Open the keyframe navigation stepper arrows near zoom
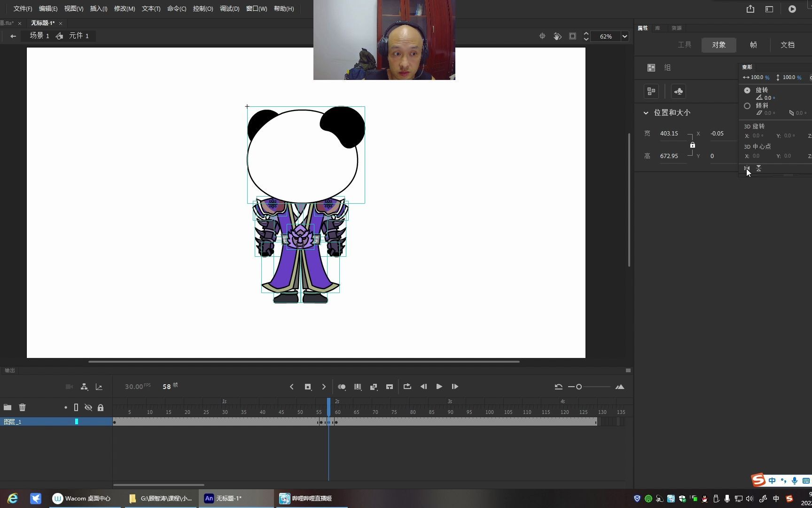This screenshot has height=508, width=812. pos(586,36)
